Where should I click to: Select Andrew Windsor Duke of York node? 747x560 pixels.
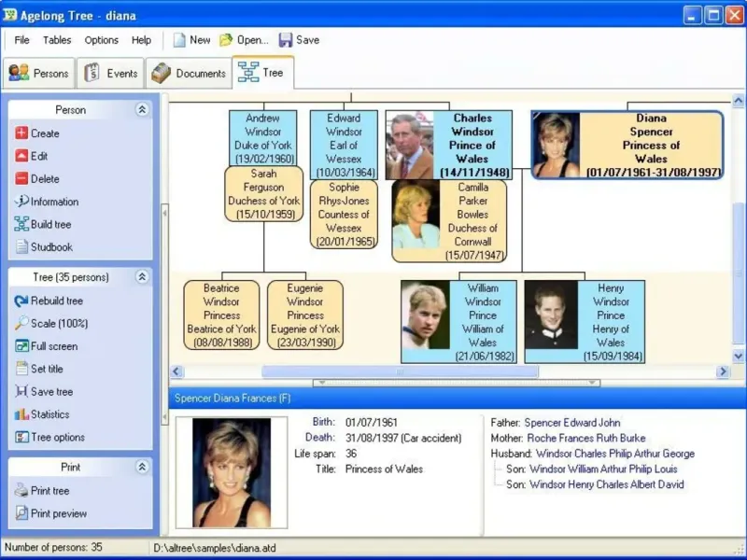(x=263, y=138)
